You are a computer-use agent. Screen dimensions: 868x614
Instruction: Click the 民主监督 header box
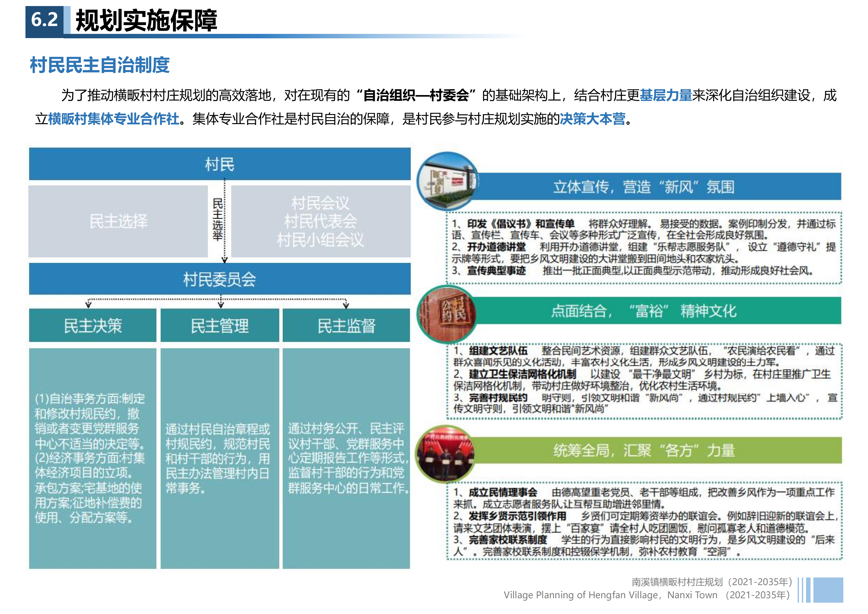point(346,325)
